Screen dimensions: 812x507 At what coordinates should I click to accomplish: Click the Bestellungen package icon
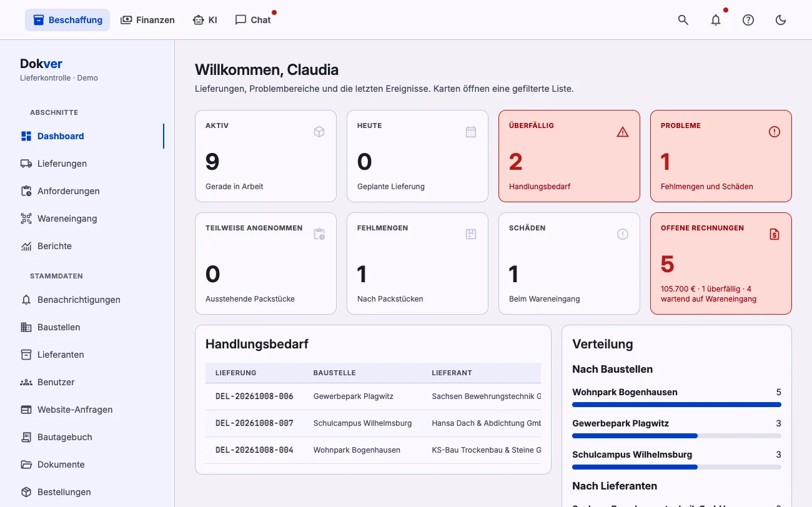tap(26, 492)
